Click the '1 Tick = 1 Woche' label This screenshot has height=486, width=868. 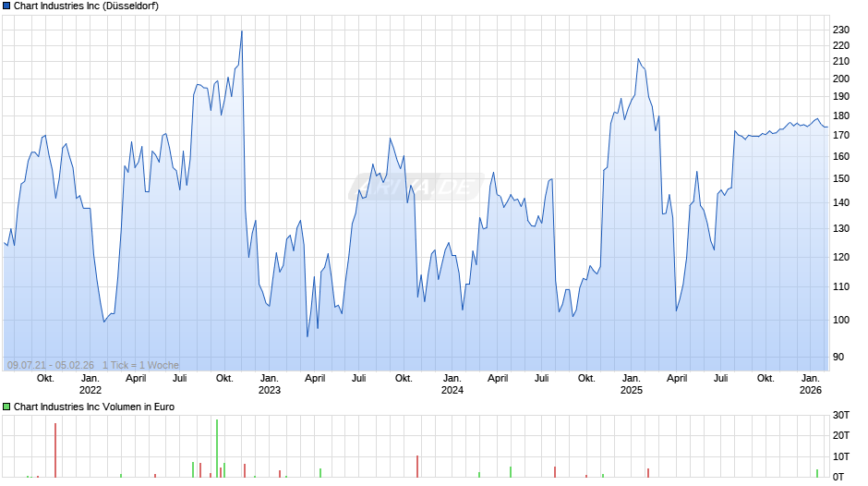(140, 365)
